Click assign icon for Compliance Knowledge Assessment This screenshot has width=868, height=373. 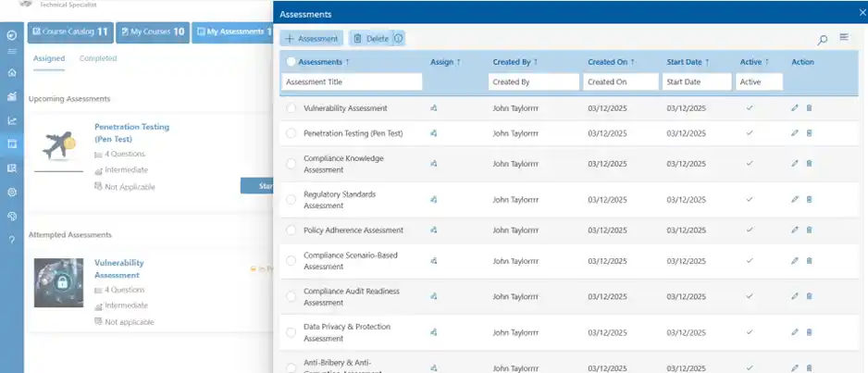tap(434, 164)
